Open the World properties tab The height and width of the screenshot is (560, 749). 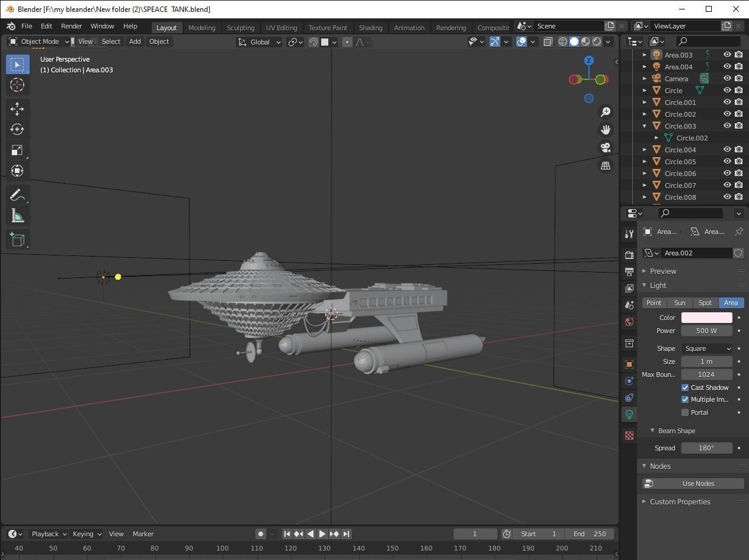click(629, 322)
